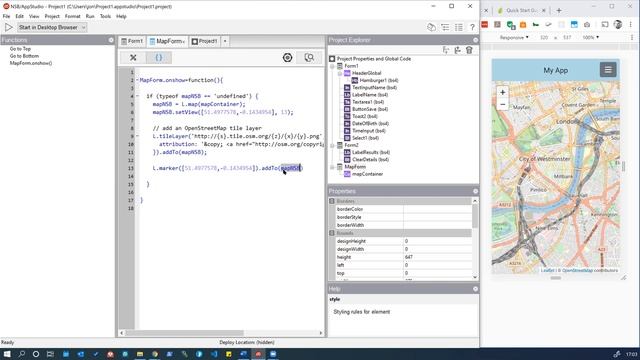Screen dimensions: 640x360
Task: Edit the borderColor property value
Action: [x=437, y=209]
